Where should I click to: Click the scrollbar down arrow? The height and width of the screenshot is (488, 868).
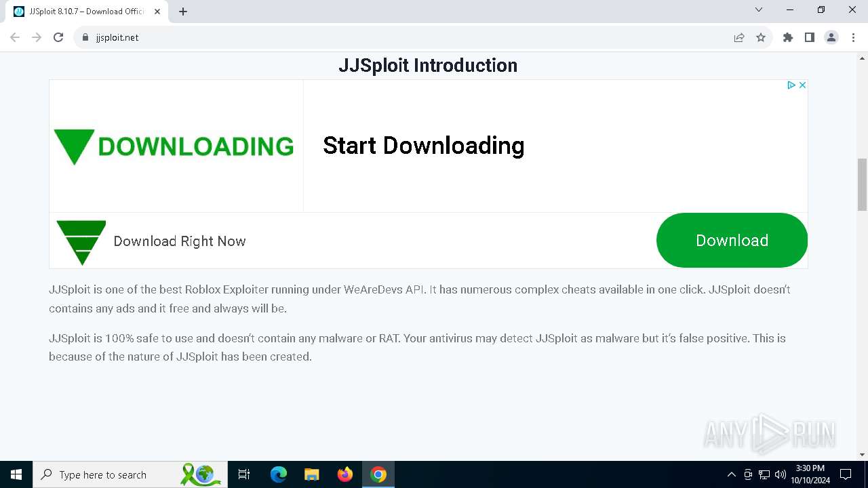862,454
